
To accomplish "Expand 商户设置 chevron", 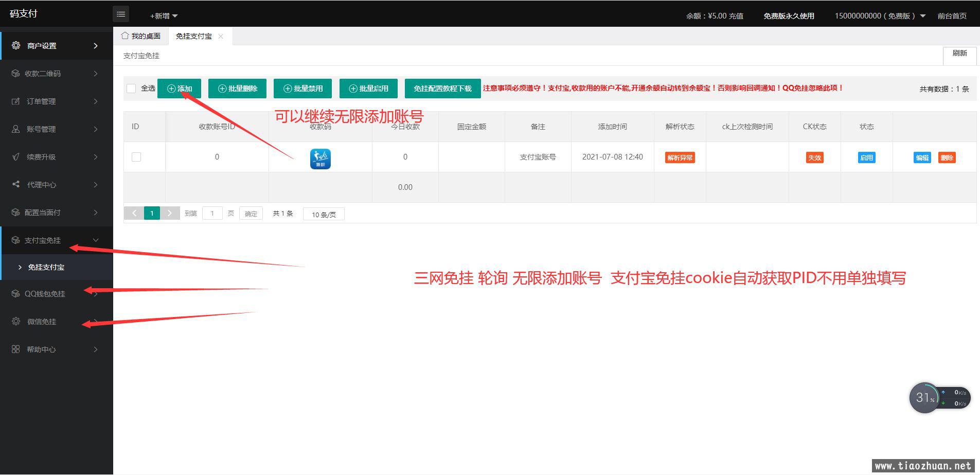I will click(96, 46).
